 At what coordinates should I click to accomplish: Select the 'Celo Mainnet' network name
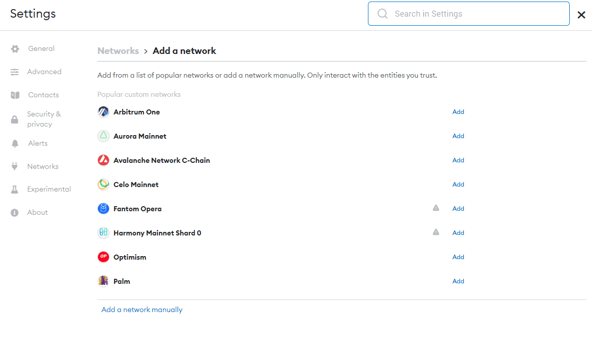pos(136,185)
